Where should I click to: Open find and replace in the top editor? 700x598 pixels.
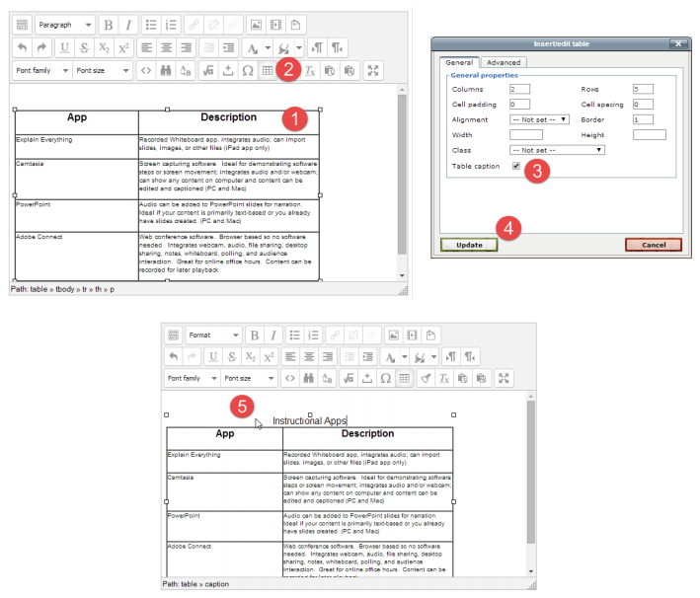(x=166, y=70)
